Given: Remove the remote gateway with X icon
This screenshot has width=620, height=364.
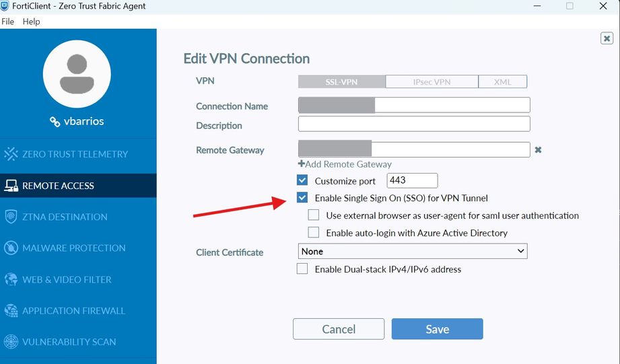Looking at the screenshot, I should point(538,150).
